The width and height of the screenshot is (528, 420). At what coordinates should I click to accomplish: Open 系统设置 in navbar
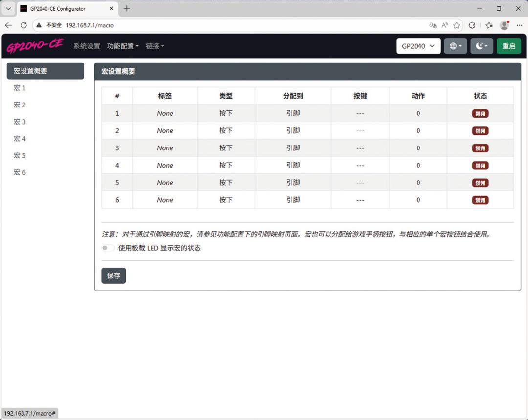(x=87, y=46)
